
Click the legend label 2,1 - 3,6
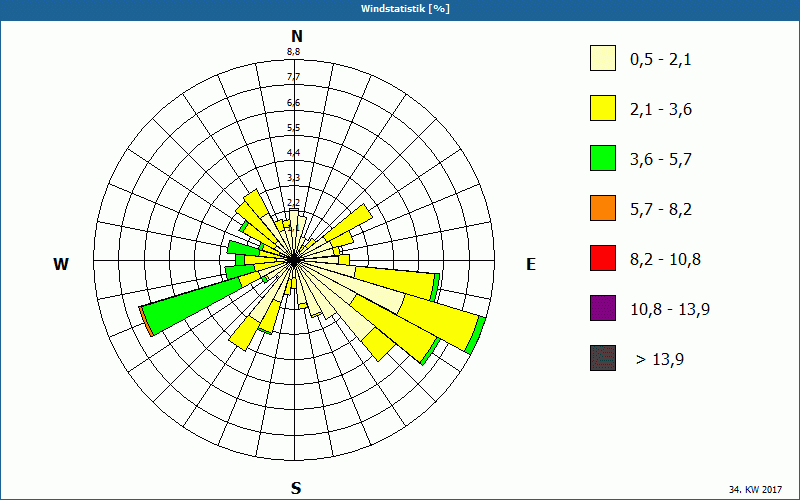point(661,110)
